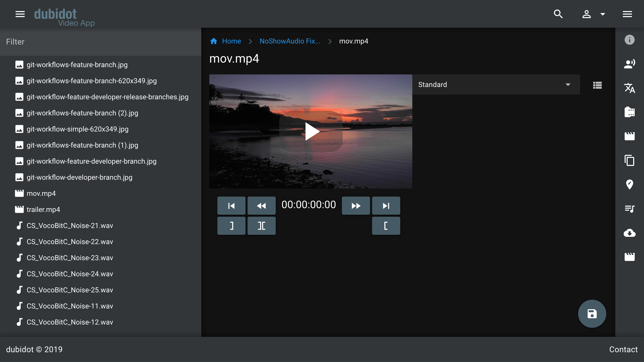
Task: Open the user account dropdown arrow
Action: [x=602, y=14]
